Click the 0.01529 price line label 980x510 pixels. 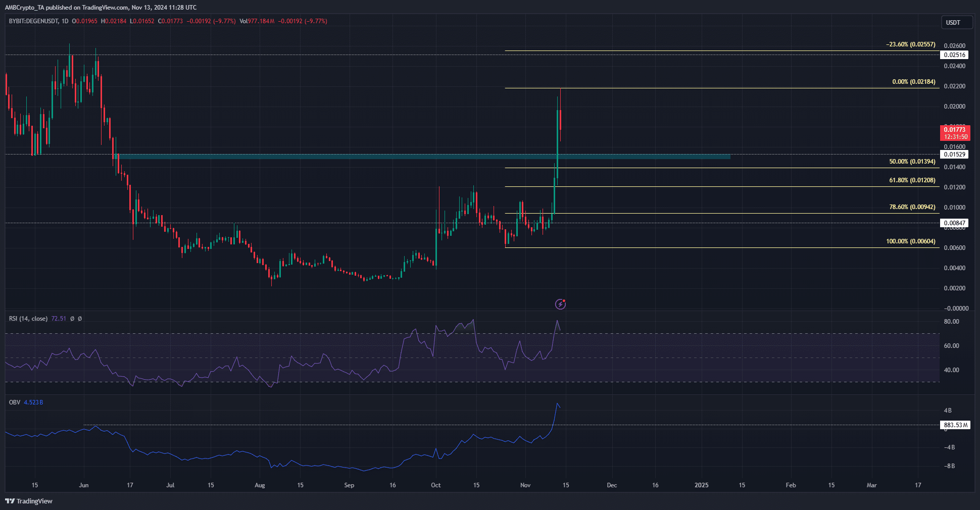[x=954, y=155]
